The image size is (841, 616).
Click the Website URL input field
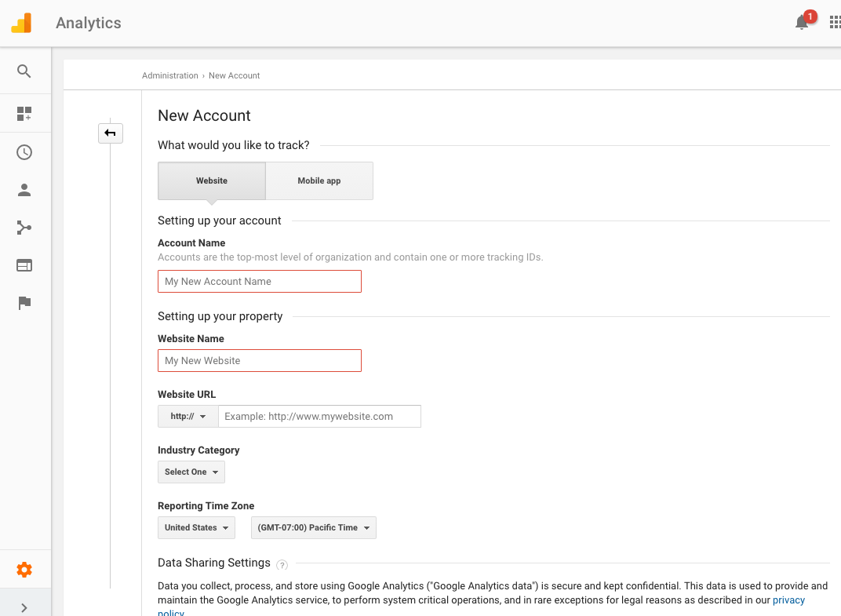[319, 417]
